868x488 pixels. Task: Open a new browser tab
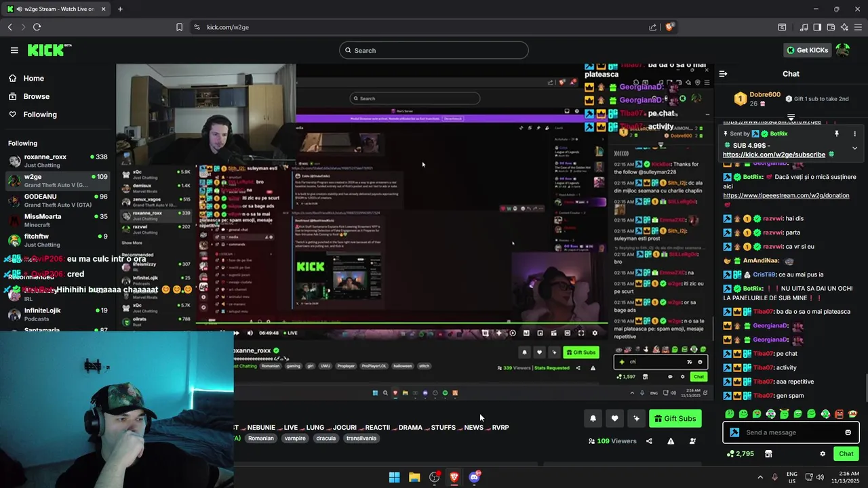[x=120, y=9]
